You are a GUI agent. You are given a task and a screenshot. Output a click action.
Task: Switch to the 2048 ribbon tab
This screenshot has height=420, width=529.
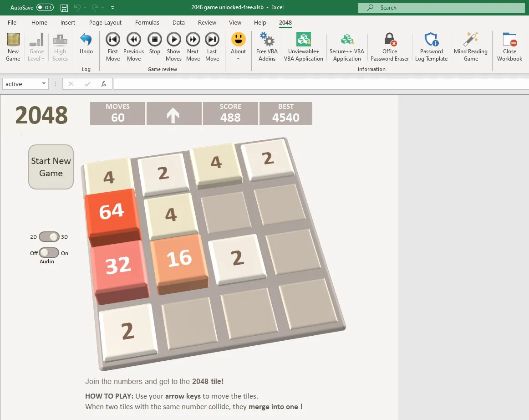[x=285, y=22]
